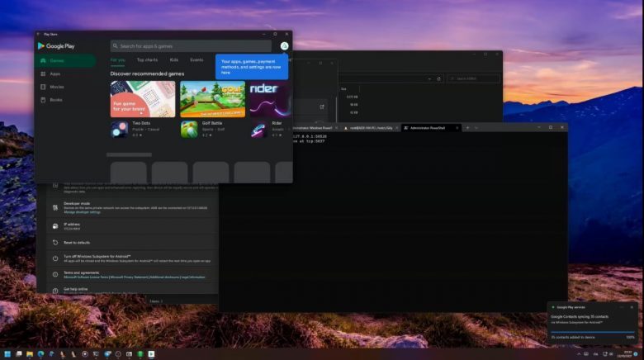The width and height of the screenshot is (644, 360).
Task: Click the Play Store back arrow
Action: [38, 34]
